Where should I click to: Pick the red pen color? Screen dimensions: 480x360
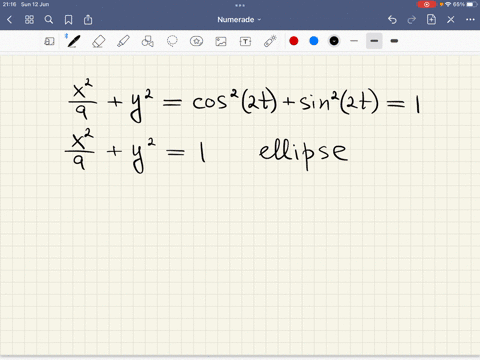[294, 41]
